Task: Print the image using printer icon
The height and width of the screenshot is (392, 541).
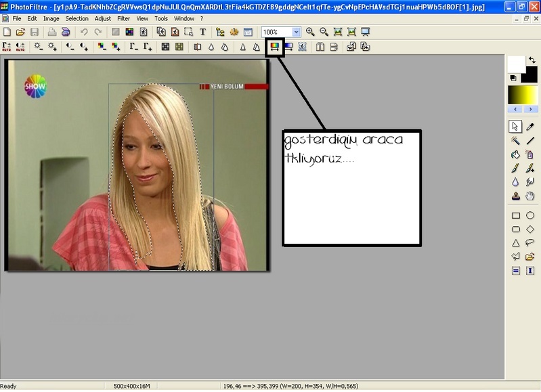Action: tap(52, 32)
